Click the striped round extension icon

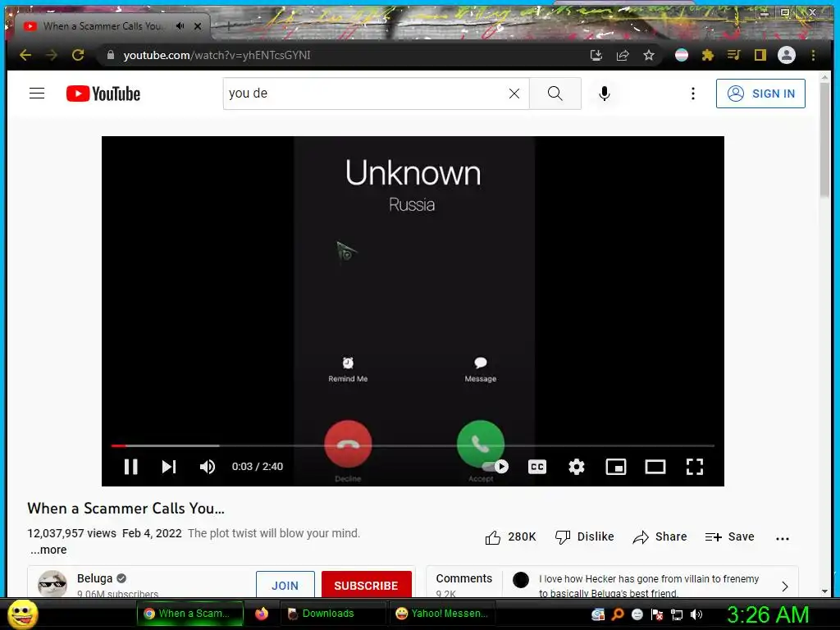coord(682,55)
